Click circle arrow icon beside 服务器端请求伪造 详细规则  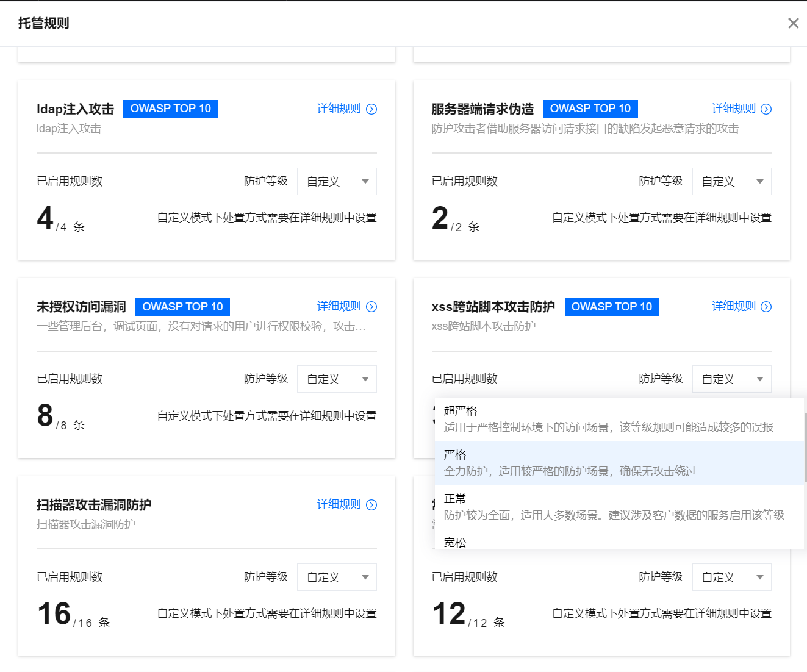(x=767, y=109)
